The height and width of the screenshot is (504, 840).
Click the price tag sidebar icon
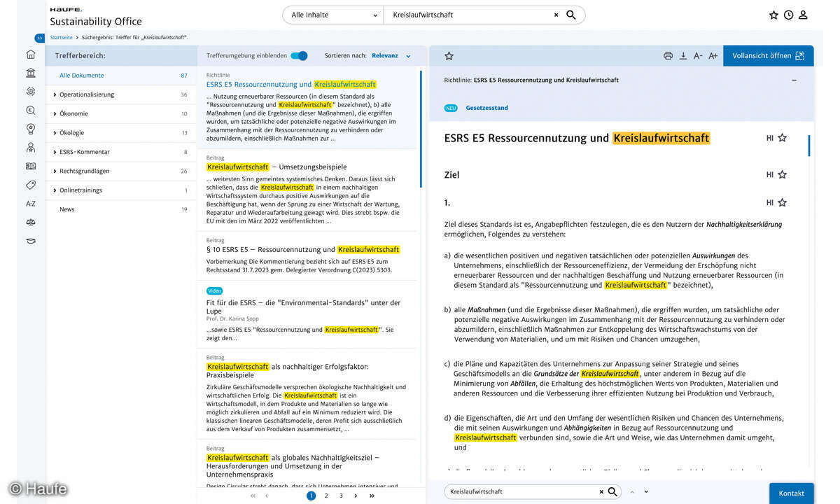[x=30, y=185]
